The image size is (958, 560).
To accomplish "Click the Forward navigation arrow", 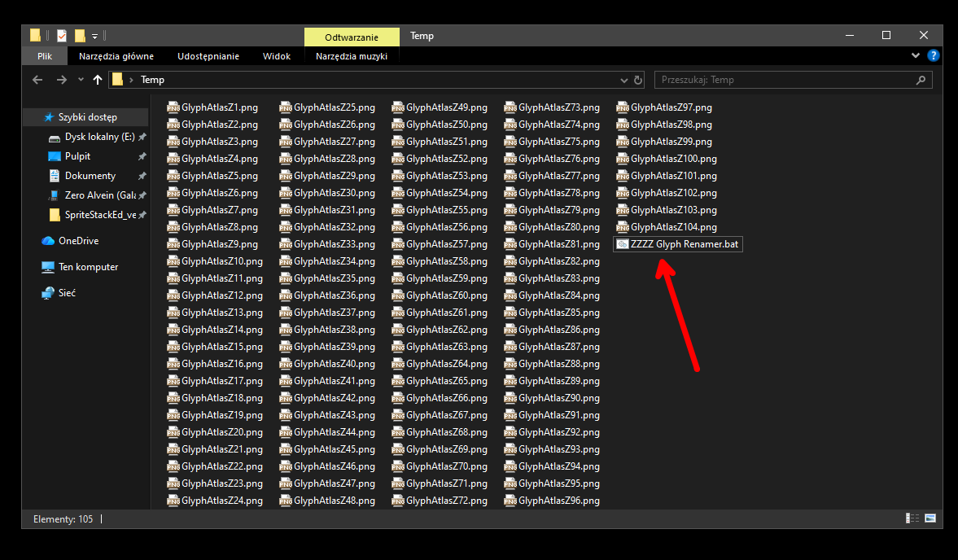I will 62,80.
